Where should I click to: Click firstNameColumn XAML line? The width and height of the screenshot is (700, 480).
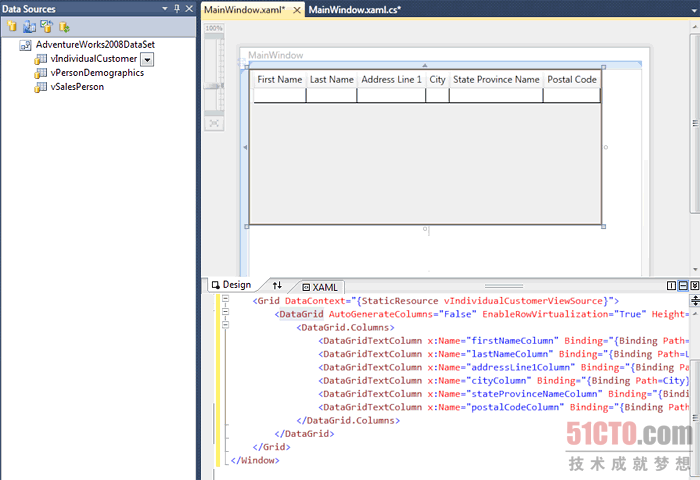click(504, 341)
